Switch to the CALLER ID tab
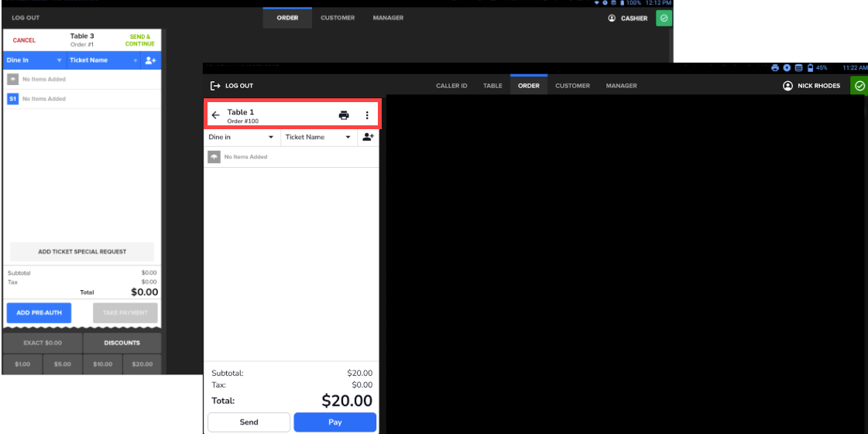 tap(451, 86)
